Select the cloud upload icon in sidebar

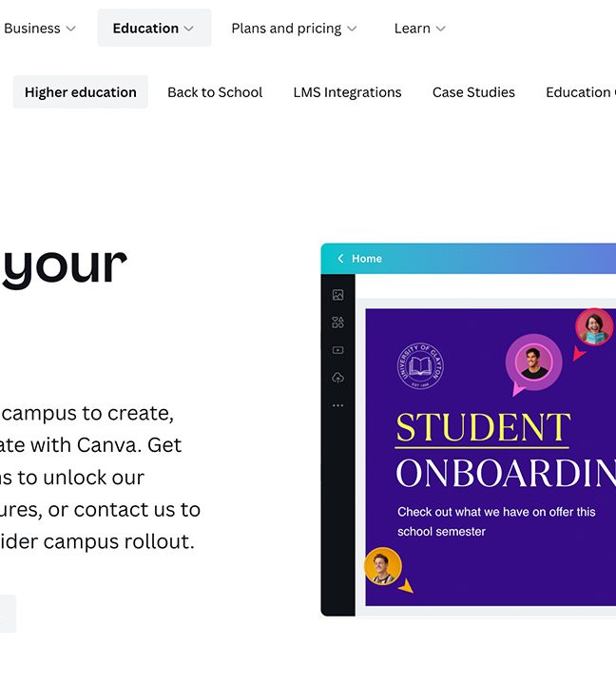[337, 378]
